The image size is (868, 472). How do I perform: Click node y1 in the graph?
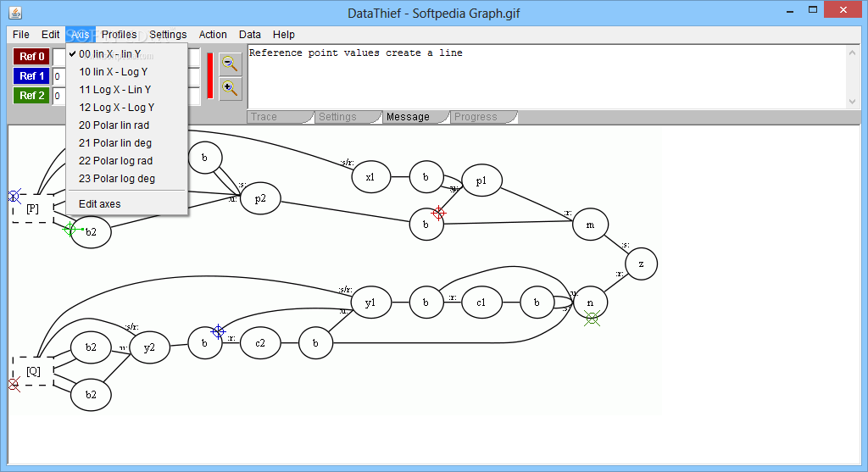(370, 303)
